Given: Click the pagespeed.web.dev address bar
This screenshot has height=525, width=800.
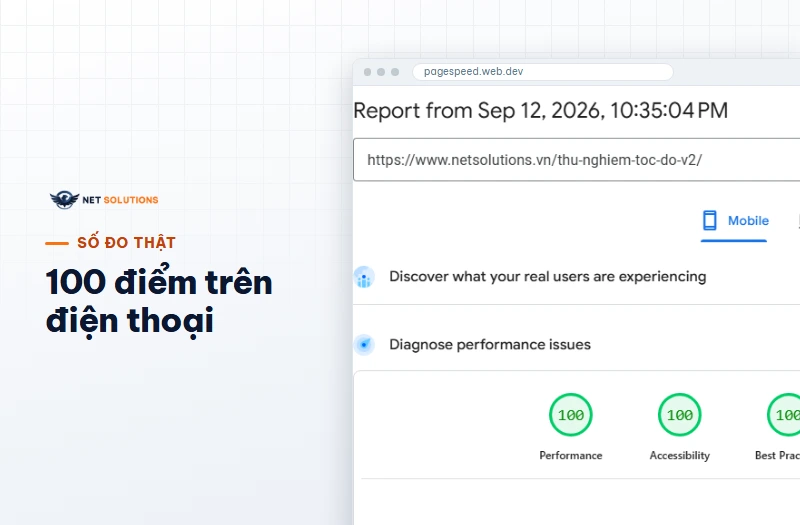Looking at the screenshot, I should [543, 72].
